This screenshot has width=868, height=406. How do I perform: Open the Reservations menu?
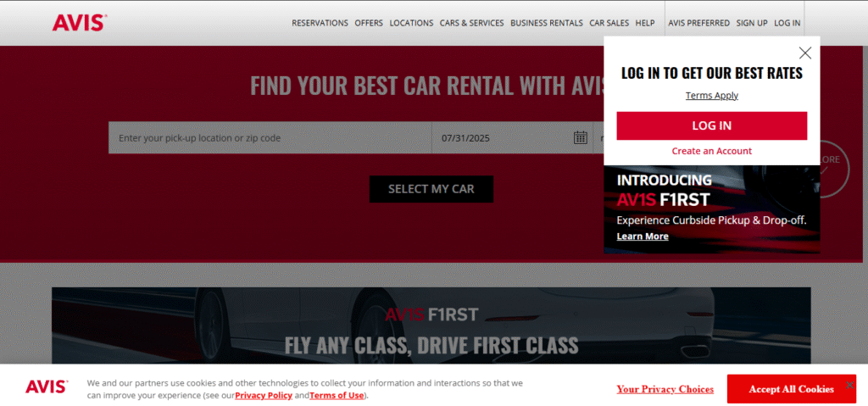pyautogui.click(x=320, y=23)
